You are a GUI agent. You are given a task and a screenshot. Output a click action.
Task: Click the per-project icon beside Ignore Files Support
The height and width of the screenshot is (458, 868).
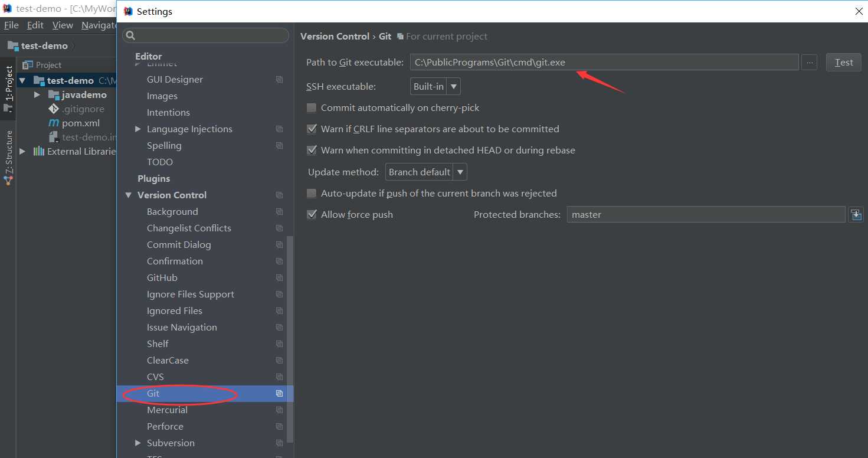click(280, 295)
